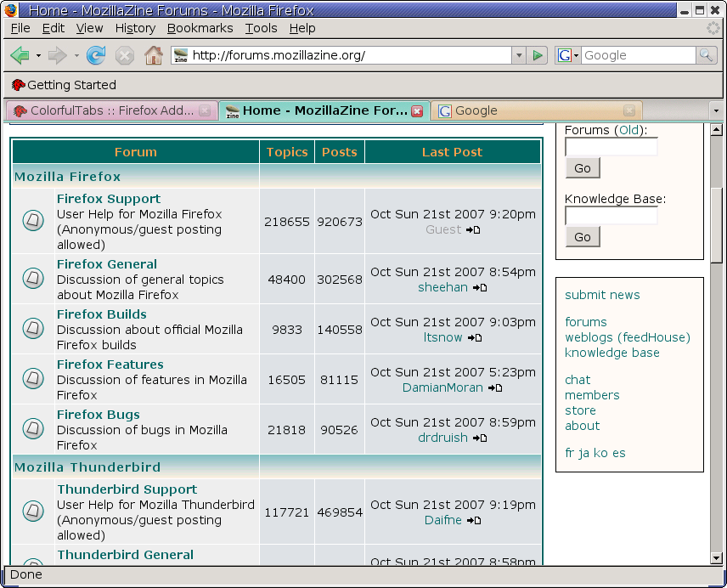This screenshot has height=588, width=727.
Task: Open the Firefox Bugs forum link
Action: [x=99, y=415]
